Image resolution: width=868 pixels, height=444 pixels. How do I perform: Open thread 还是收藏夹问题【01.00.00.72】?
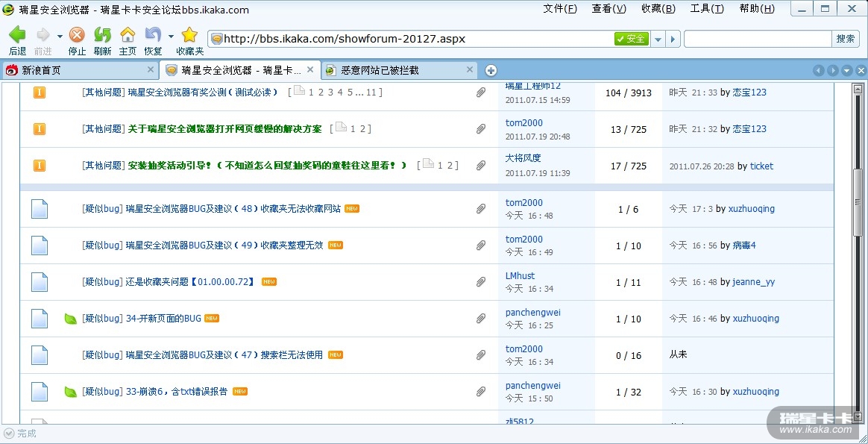tap(191, 282)
